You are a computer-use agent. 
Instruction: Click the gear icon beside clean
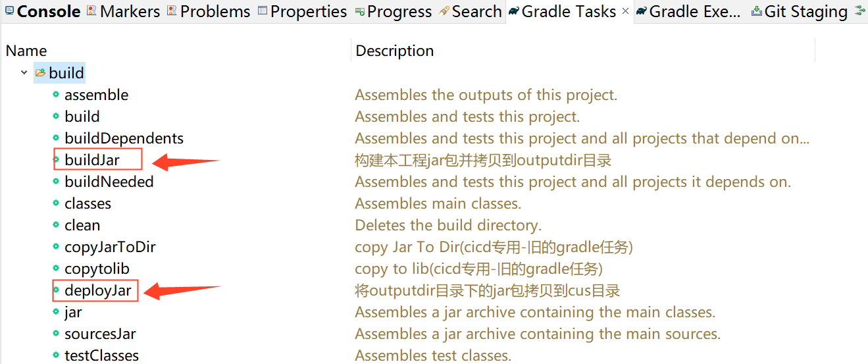click(x=56, y=225)
